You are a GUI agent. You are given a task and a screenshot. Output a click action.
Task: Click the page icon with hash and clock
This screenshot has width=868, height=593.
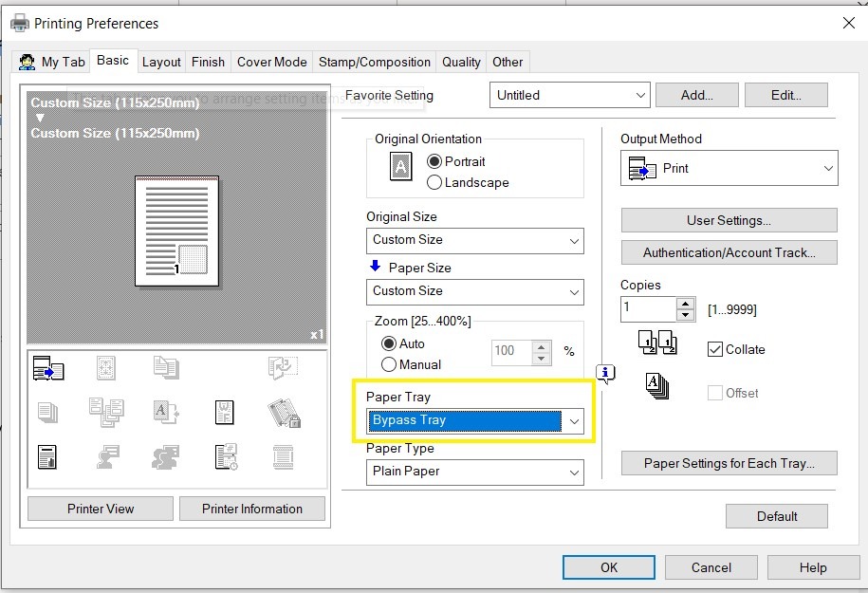pos(225,457)
